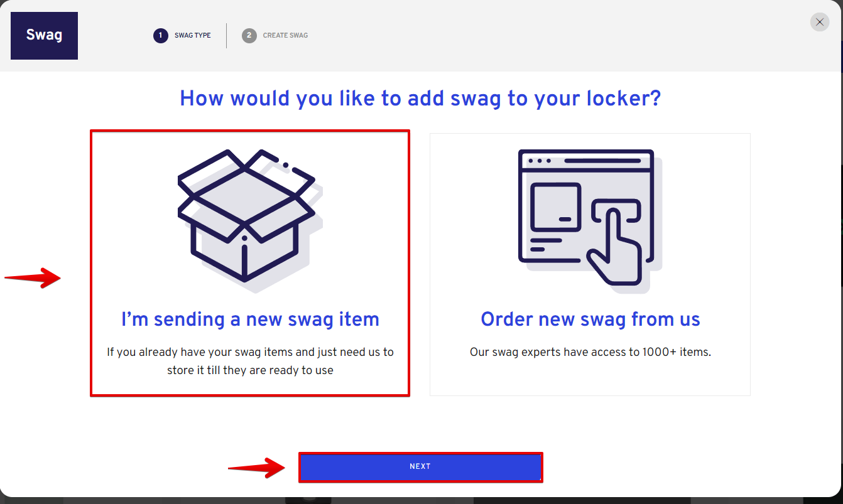
Task: Click the open cardboard box icon
Action: pyautogui.click(x=249, y=220)
